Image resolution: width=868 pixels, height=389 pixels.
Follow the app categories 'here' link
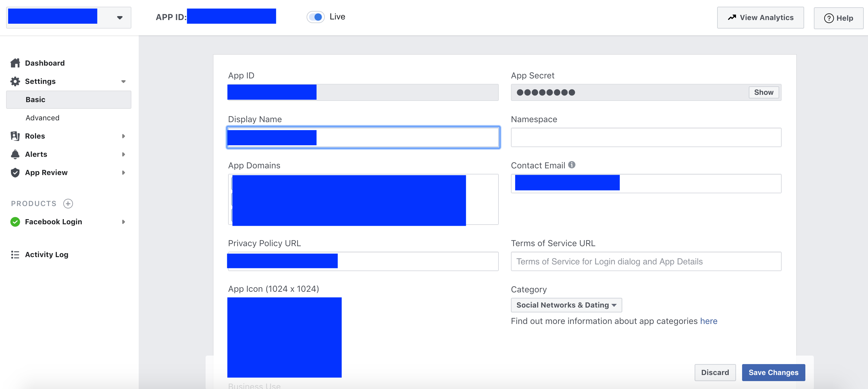coord(708,321)
